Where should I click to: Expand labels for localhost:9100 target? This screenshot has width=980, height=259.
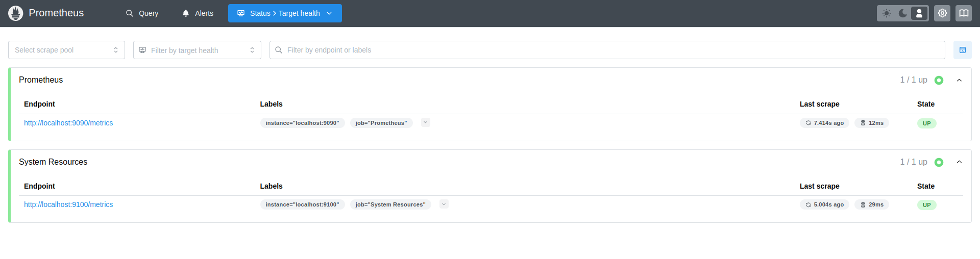(x=444, y=204)
